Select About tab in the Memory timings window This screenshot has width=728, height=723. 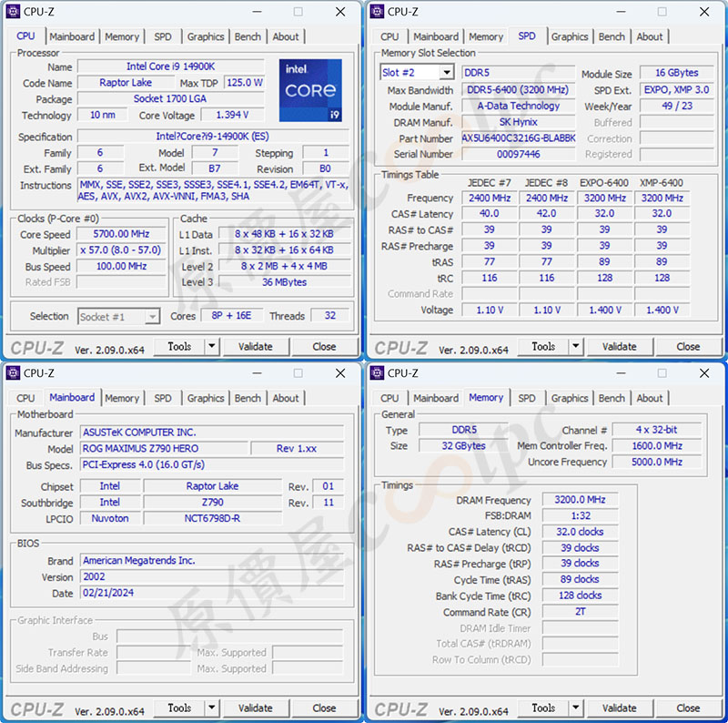[x=650, y=398]
